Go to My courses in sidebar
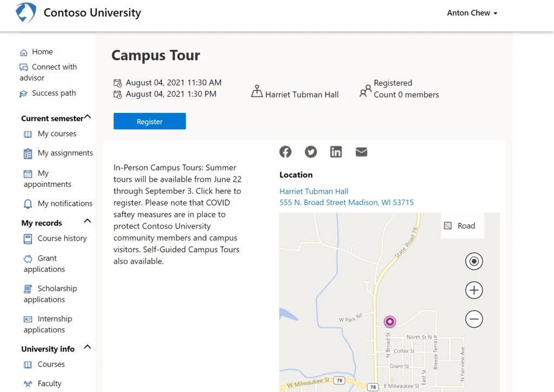 [x=57, y=134]
